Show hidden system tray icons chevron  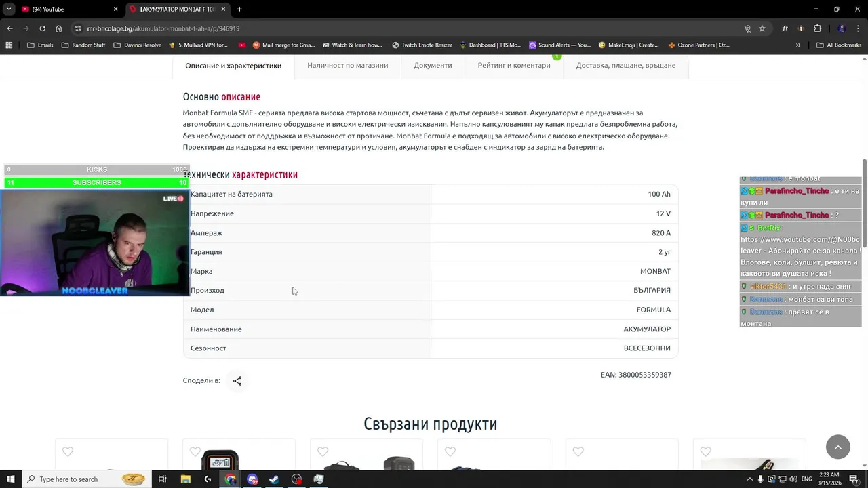pos(749,479)
